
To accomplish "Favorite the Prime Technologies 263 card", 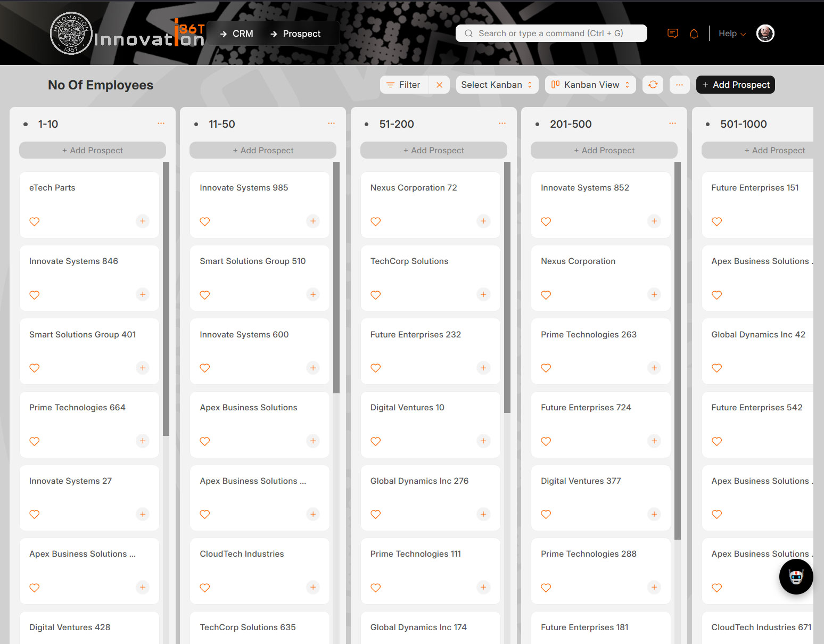I will click(x=546, y=368).
